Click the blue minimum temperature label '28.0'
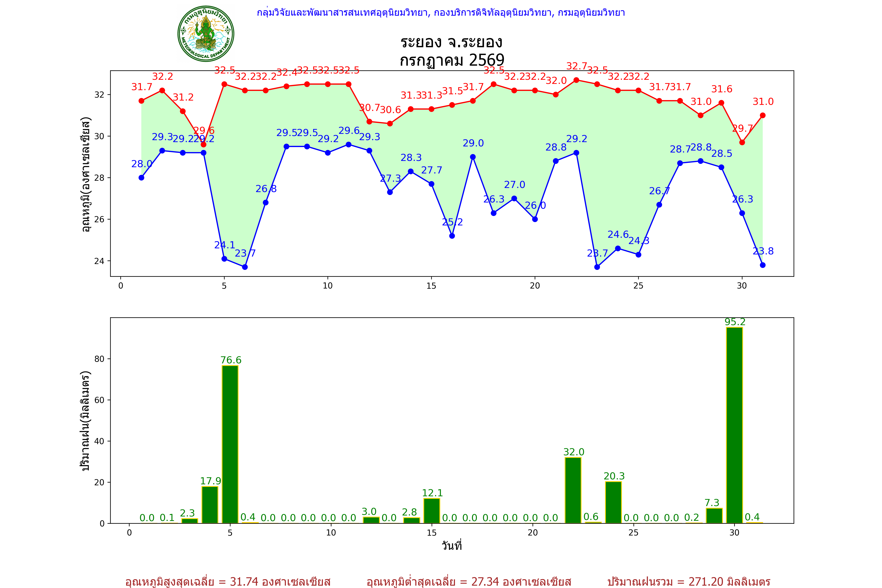 (142, 164)
